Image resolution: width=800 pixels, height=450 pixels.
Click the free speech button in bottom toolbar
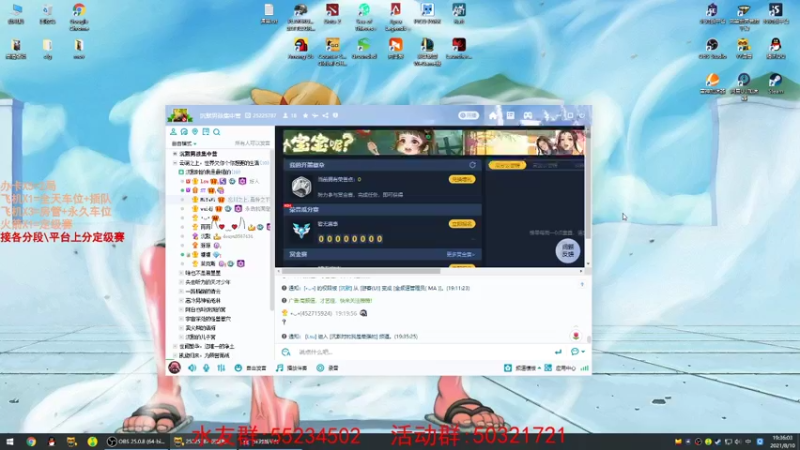click(251, 368)
